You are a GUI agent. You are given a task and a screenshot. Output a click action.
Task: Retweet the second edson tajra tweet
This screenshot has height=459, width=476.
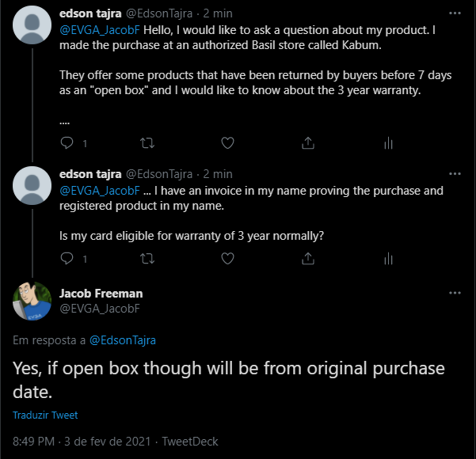click(x=147, y=258)
